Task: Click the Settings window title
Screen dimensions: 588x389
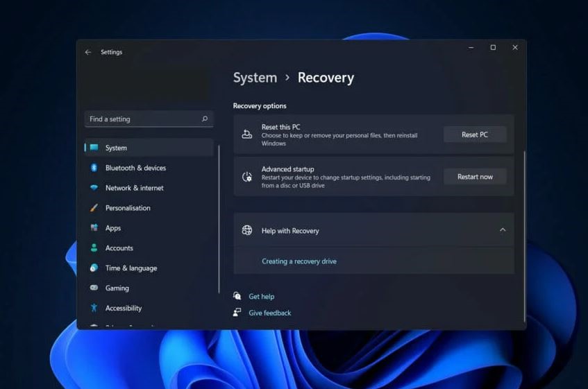Action: [x=111, y=52]
